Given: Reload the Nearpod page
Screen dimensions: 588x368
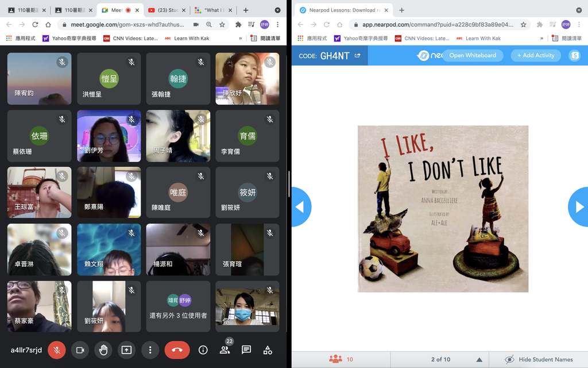Looking at the screenshot, I should pos(327,24).
